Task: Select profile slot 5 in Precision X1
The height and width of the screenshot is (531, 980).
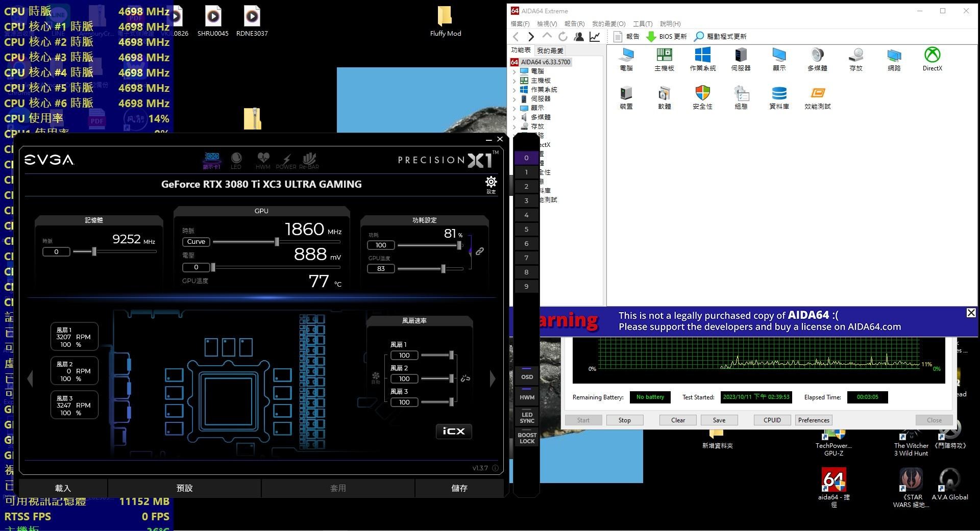Action: (x=526, y=230)
